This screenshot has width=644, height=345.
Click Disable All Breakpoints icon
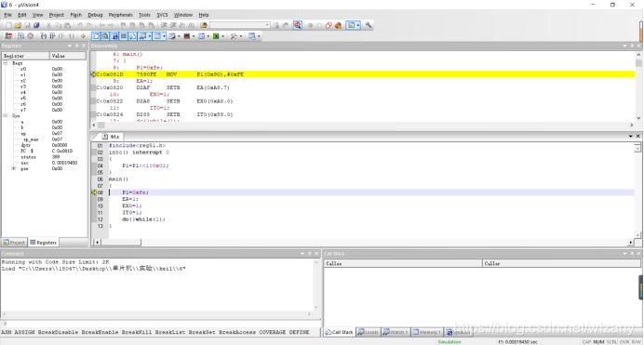pyautogui.click(x=329, y=25)
